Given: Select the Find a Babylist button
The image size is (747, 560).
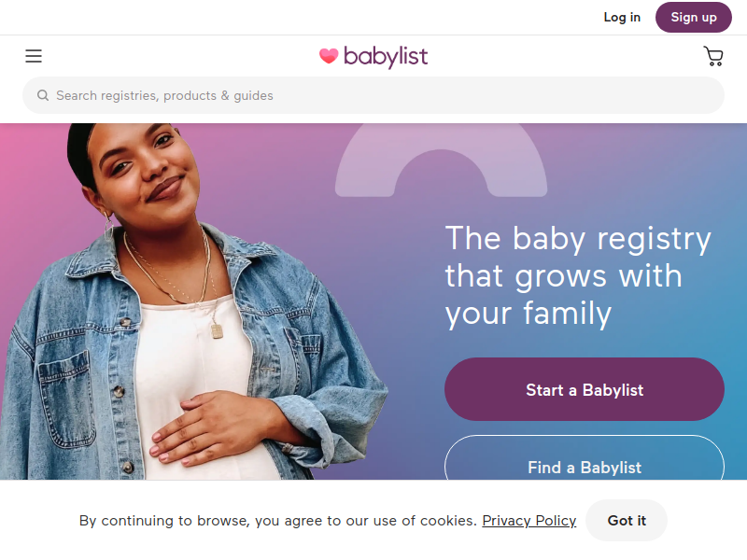Looking at the screenshot, I should tap(585, 458).
